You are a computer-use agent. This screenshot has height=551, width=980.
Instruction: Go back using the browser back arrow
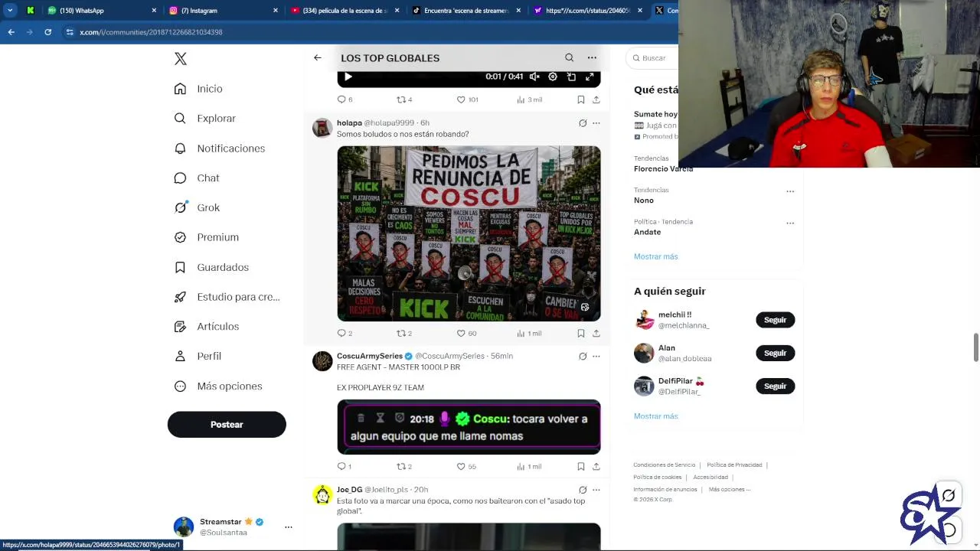(x=11, y=32)
